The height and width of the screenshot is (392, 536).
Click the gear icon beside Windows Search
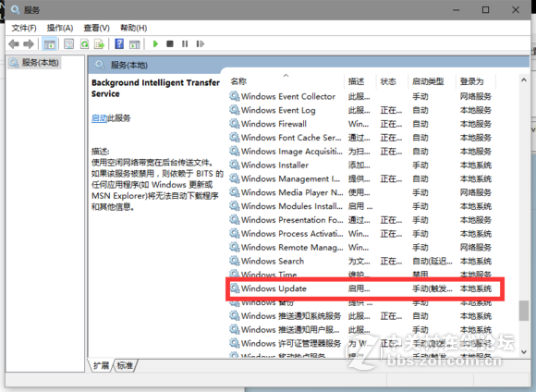pyautogui.click(x=234, y=261)
